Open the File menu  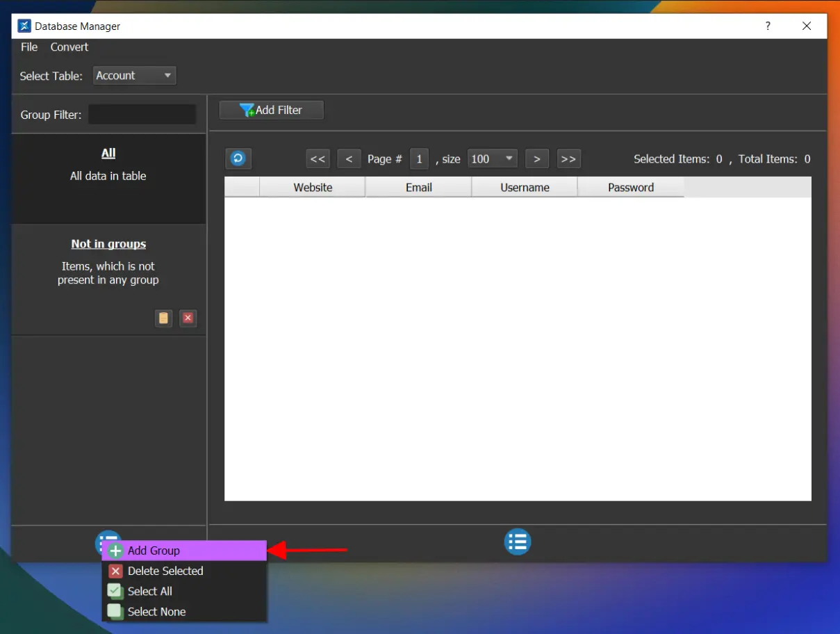29,47
